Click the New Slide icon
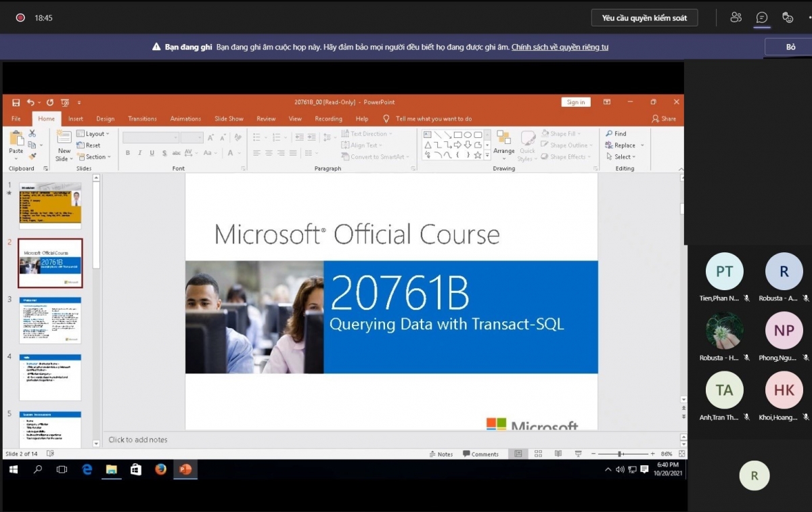 click(64, 137)
